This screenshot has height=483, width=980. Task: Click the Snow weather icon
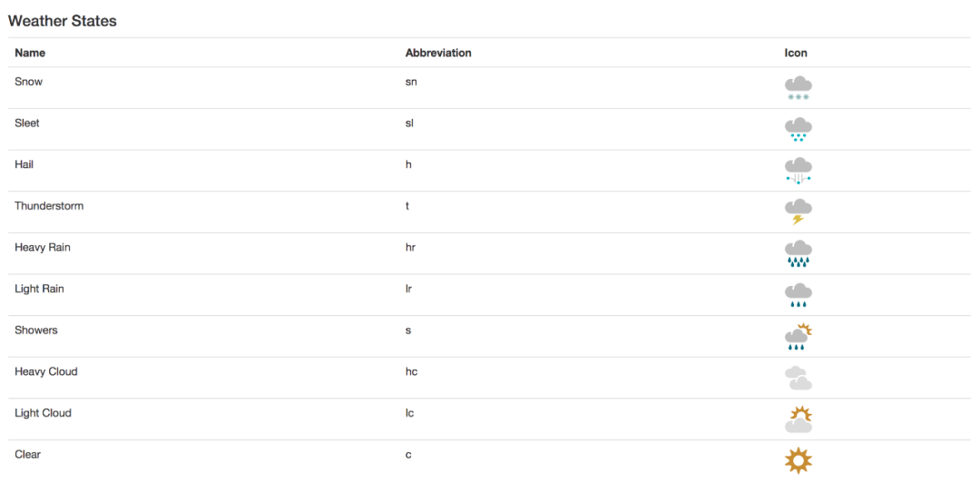[799, 88]
